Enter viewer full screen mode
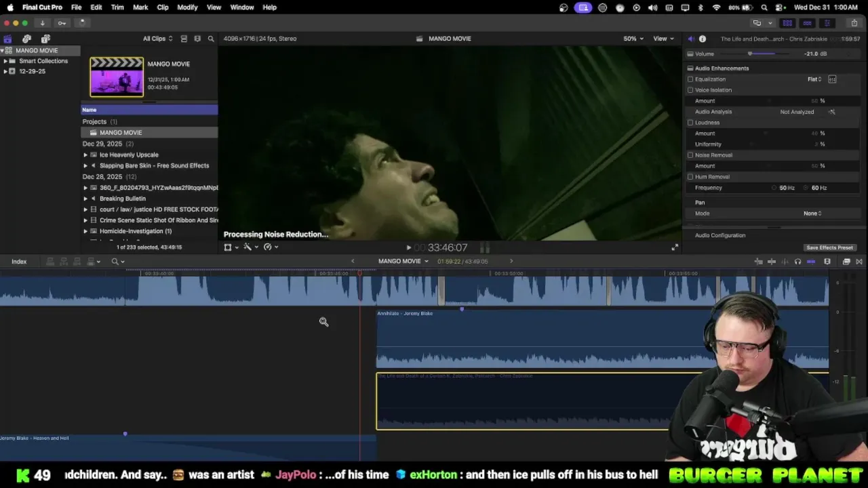 [674, 247]
